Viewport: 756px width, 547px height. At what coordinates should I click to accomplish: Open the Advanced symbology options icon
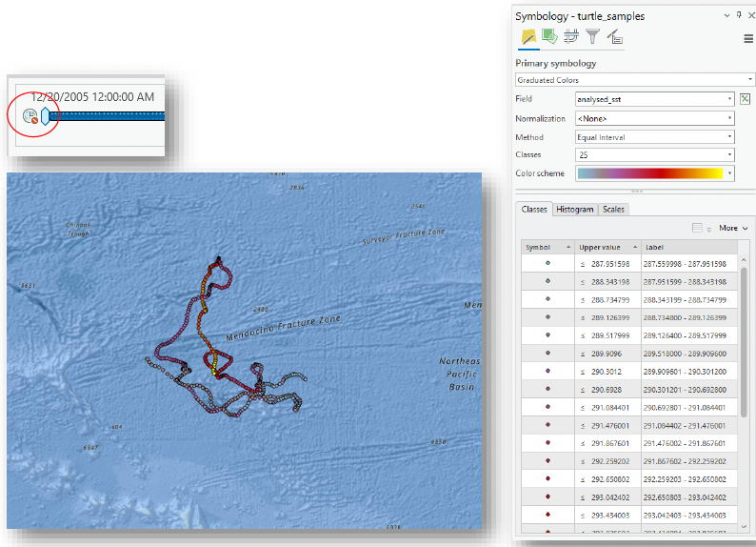click(615, 37)
